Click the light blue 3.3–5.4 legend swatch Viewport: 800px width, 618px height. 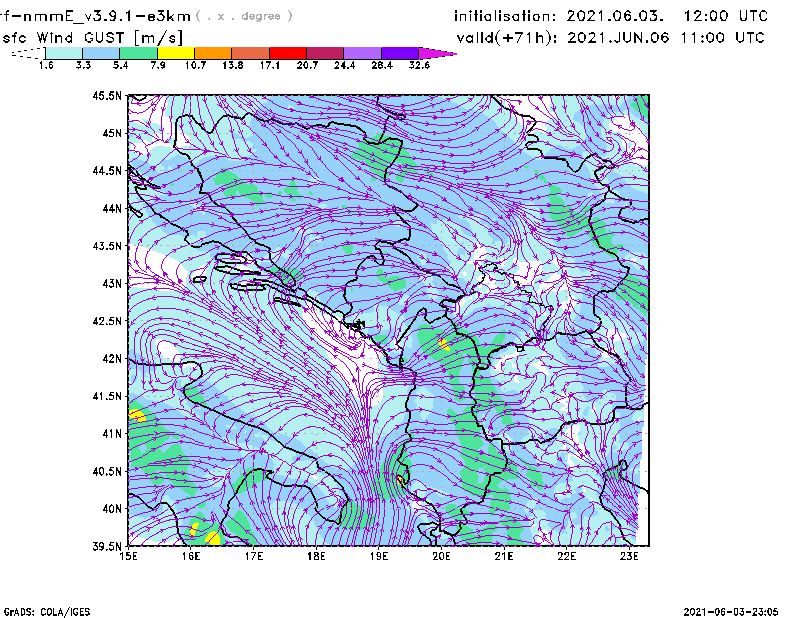click(101, 53)
